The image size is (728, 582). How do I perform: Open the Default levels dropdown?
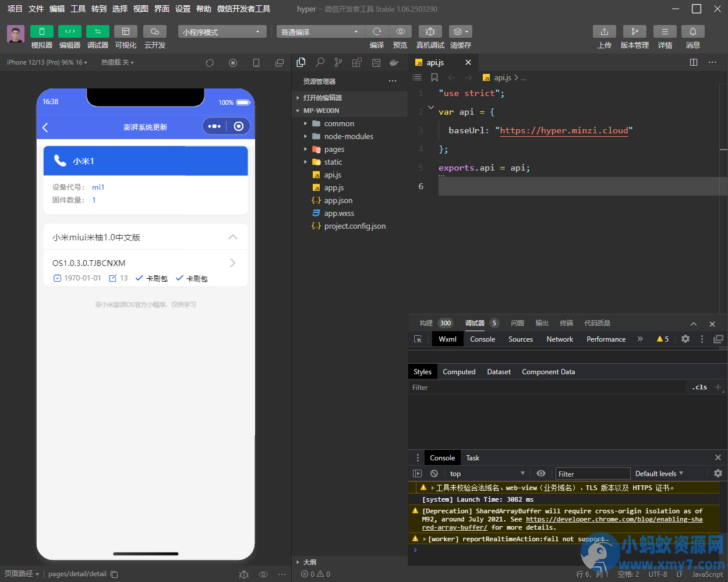659,474
